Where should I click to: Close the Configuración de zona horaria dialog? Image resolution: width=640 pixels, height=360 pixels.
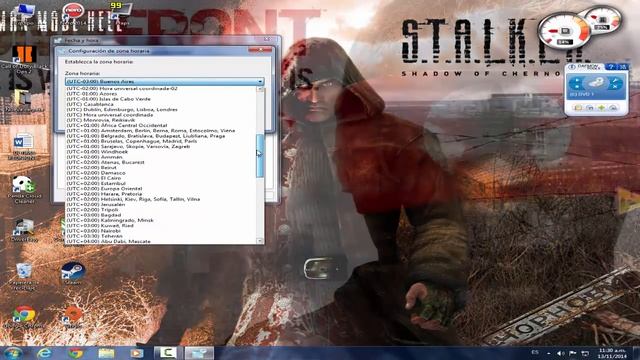click(x=260, y=50)
